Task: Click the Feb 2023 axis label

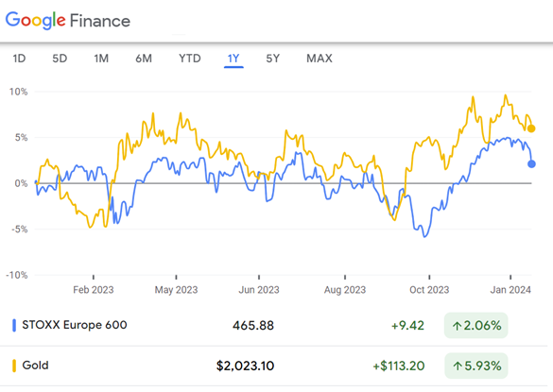Action: click(93, 290)
